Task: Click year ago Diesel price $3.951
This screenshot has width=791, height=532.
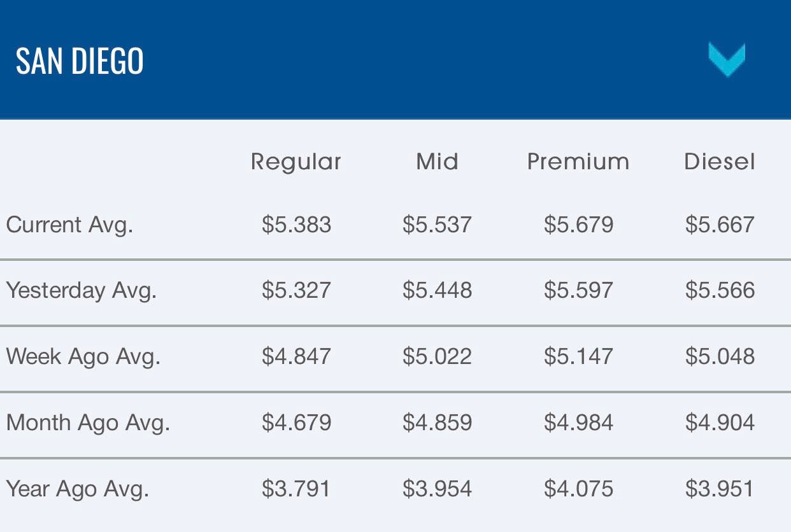Action: point(720,489)
